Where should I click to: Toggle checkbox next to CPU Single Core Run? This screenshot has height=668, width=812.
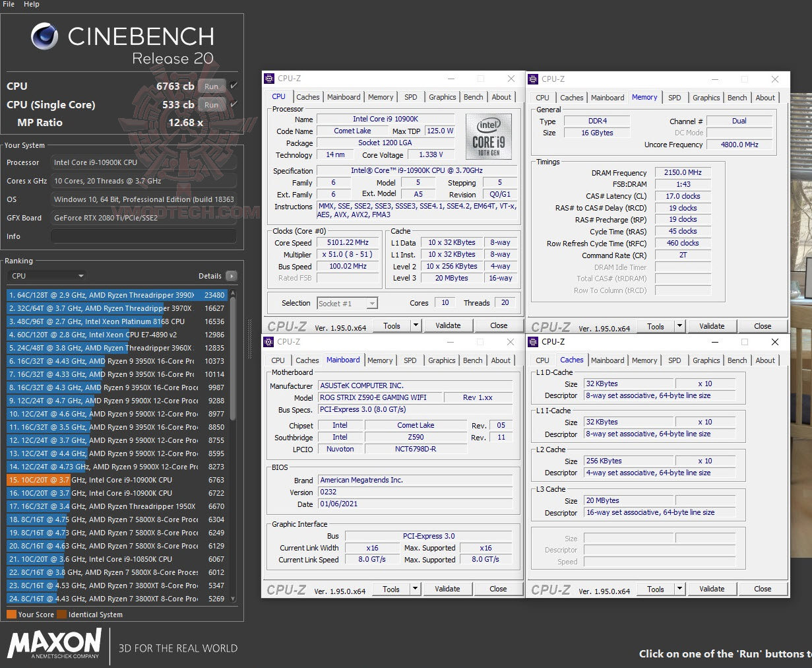click(234, 104)
